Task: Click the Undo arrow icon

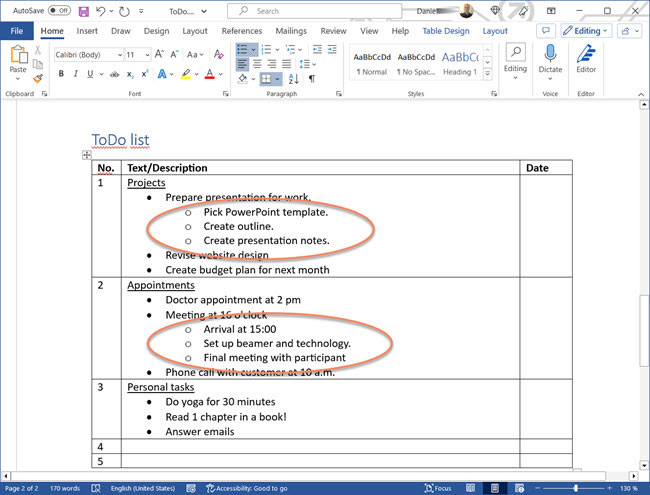Action: point(100,11)
